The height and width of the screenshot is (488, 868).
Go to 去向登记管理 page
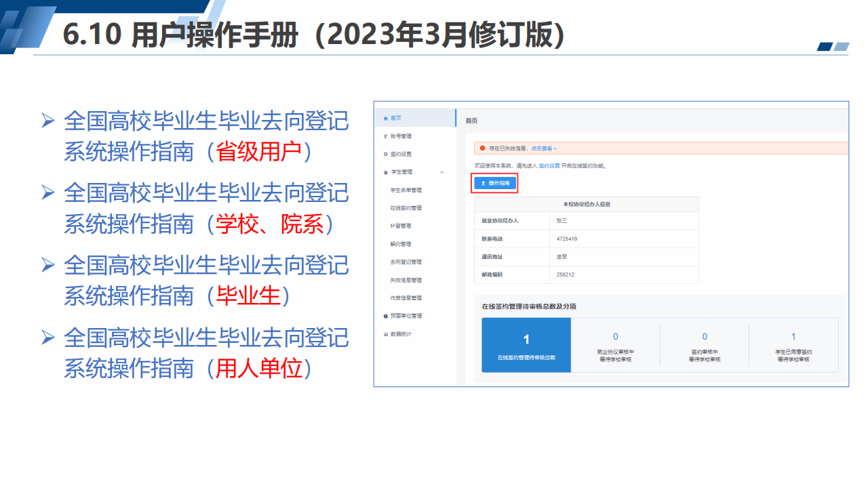(406, 262)
